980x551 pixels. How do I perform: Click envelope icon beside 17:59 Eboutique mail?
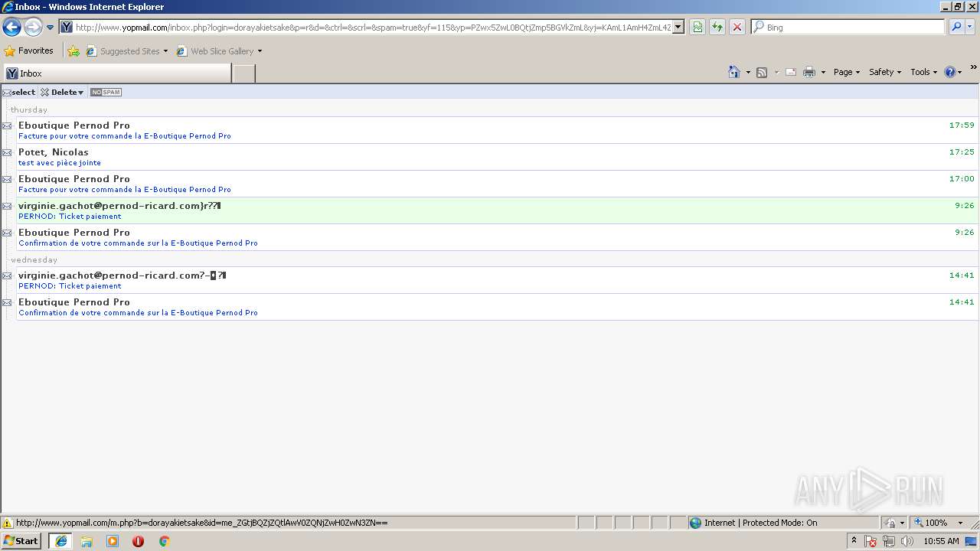point(7,126)
